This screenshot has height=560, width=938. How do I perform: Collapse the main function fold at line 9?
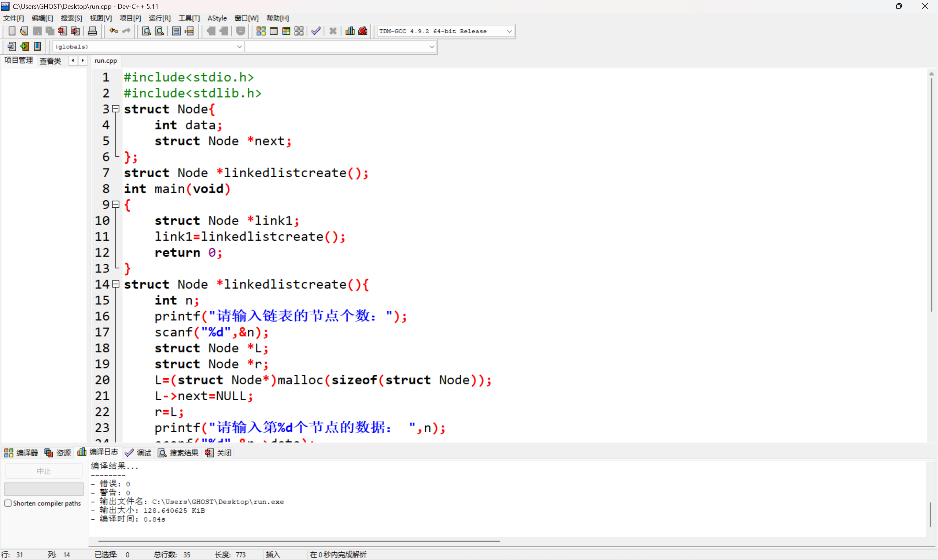(116, 204)
